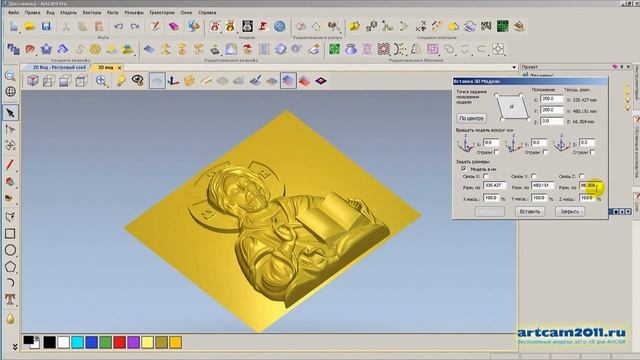The width and height of the screenshot is (640, 360).
Task: Pick the cyan color swatch in the palette
Action: point(78,342)
